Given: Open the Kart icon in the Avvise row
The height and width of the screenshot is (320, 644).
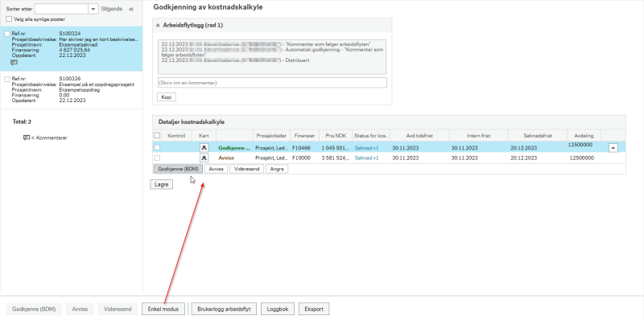Looking at the screenshot, I should coord(204,158).
